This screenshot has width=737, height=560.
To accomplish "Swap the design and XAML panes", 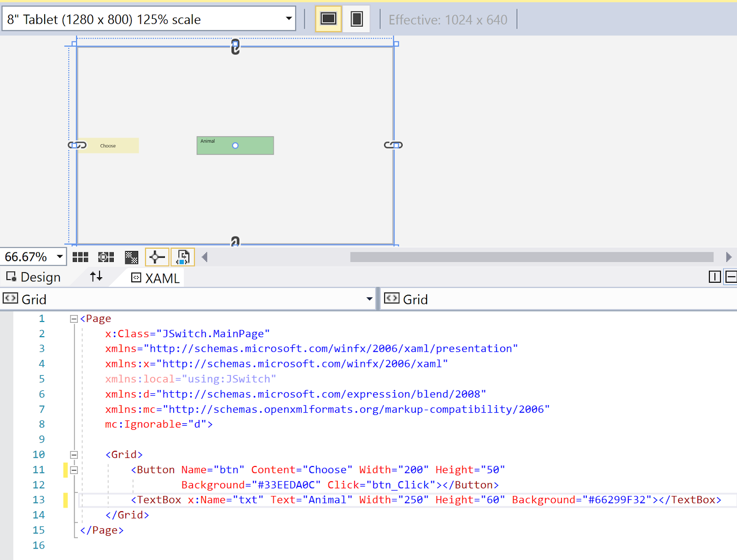I will pos(96,276).
